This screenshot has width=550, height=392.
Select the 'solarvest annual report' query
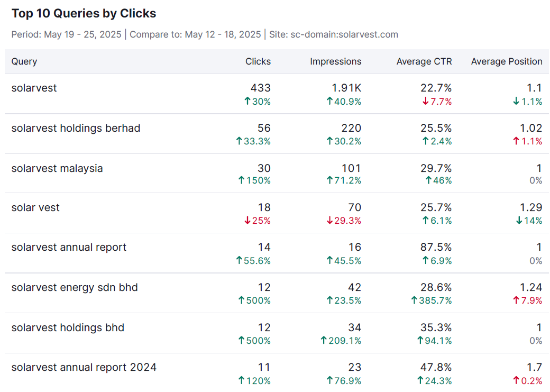click(69, 248)
